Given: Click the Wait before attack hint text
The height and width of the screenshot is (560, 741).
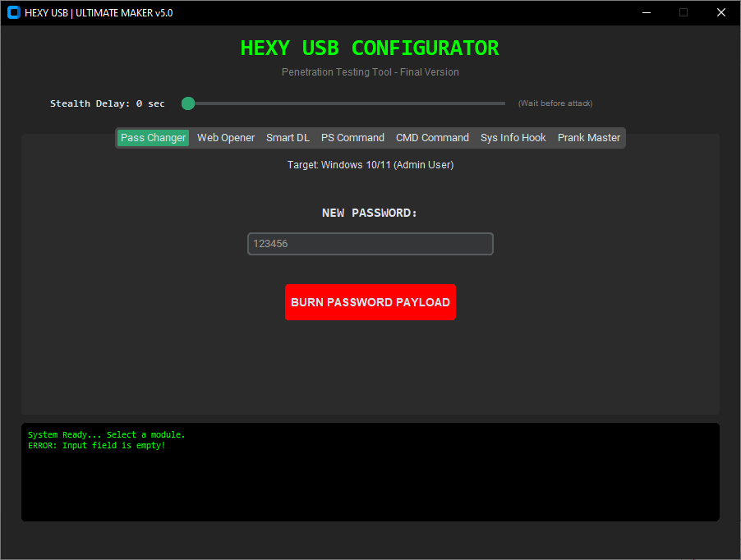Looking at the screenshot, I should point(555,103).
